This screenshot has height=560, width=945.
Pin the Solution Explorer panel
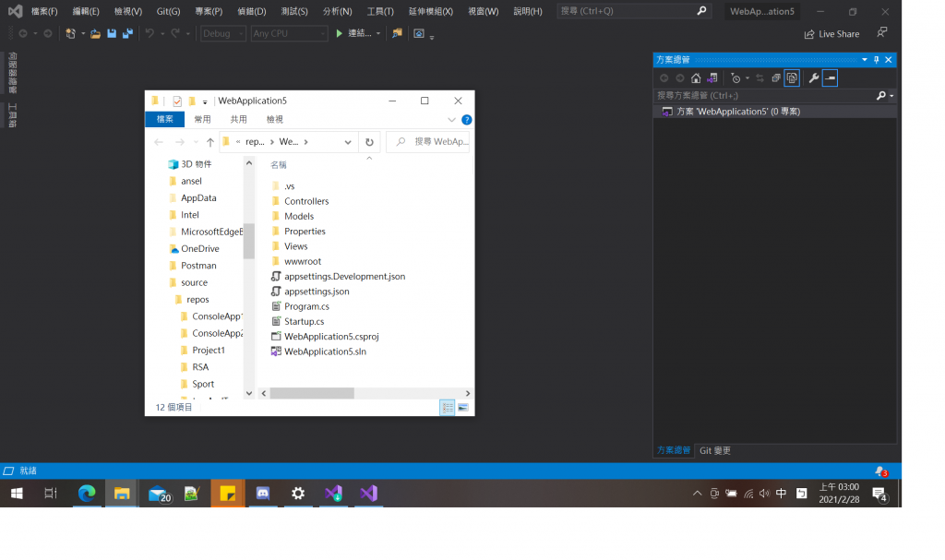click(877, 60)
